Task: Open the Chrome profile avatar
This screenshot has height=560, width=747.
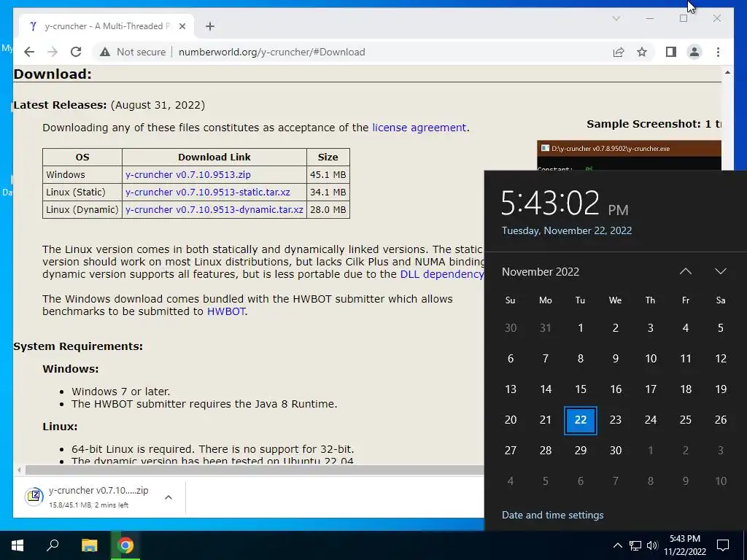Action: (694, 52)
